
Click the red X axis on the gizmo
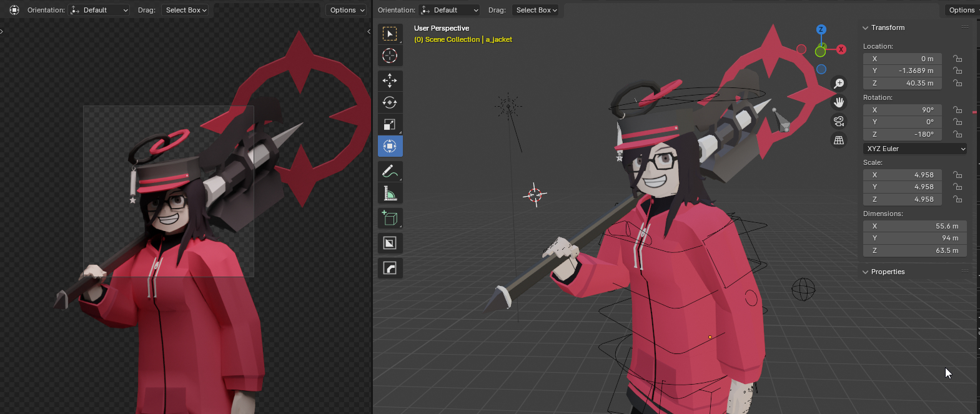tap(841, 49)
